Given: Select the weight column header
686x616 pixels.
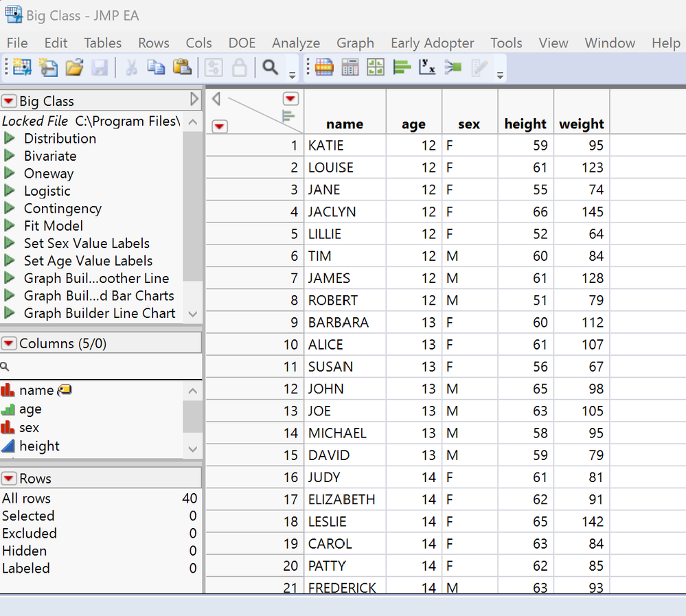Looking at the screenshot, I should [x=582, y=124].
